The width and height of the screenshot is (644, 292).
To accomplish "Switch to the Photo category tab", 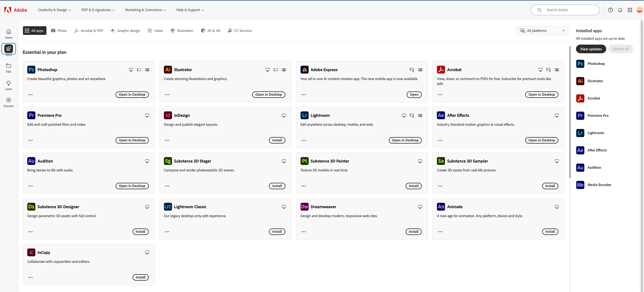I will tap(59, 31).
